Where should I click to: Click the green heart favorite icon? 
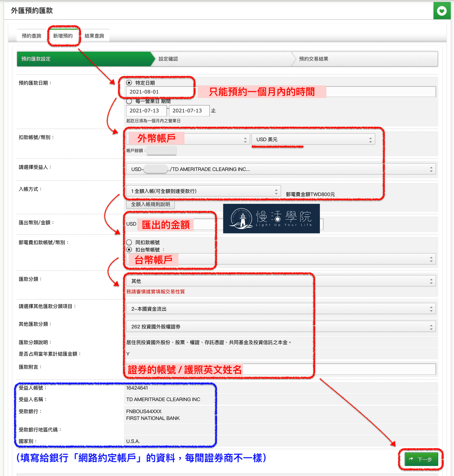point(442,11)
